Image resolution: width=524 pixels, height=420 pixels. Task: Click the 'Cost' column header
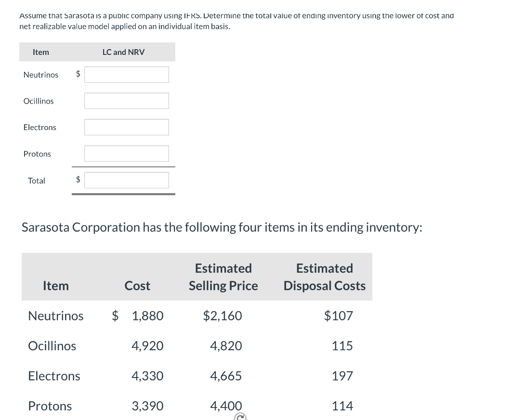137,286
